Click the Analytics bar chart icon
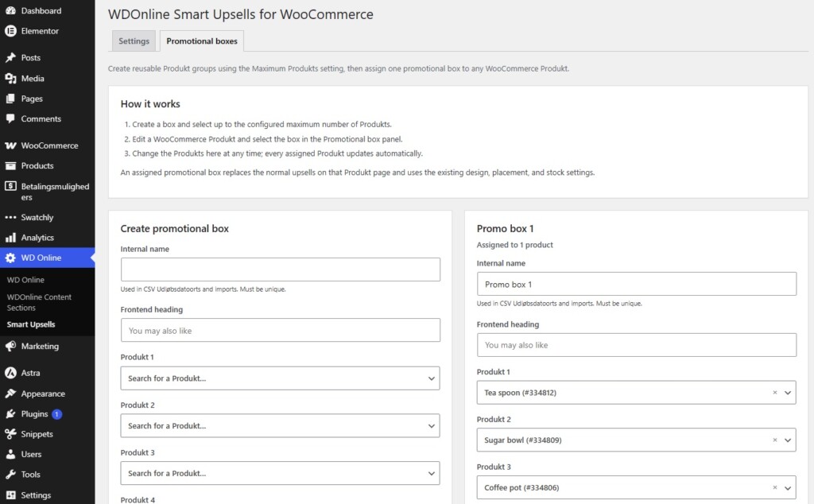The height and width of the screenshot is (504, 814). coord(10,238)
